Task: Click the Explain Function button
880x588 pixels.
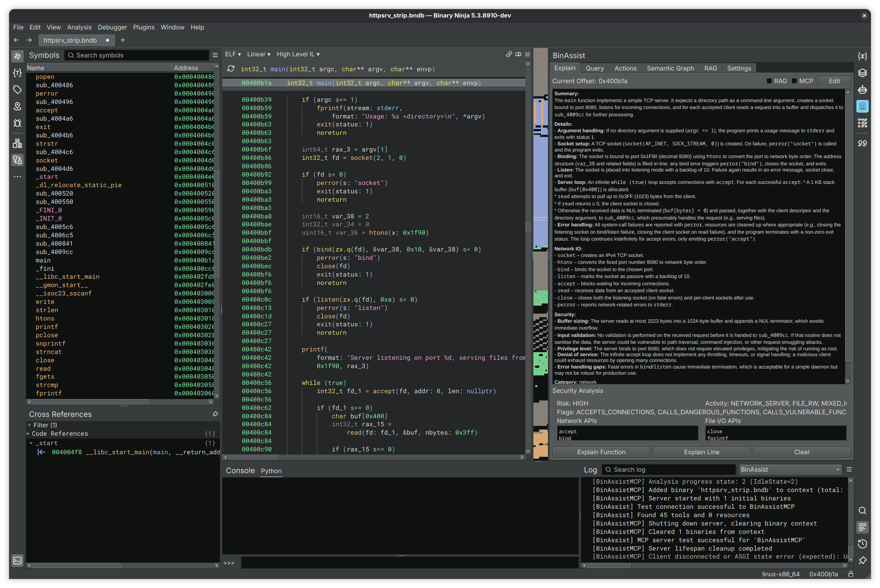Action: pos(600,452)
